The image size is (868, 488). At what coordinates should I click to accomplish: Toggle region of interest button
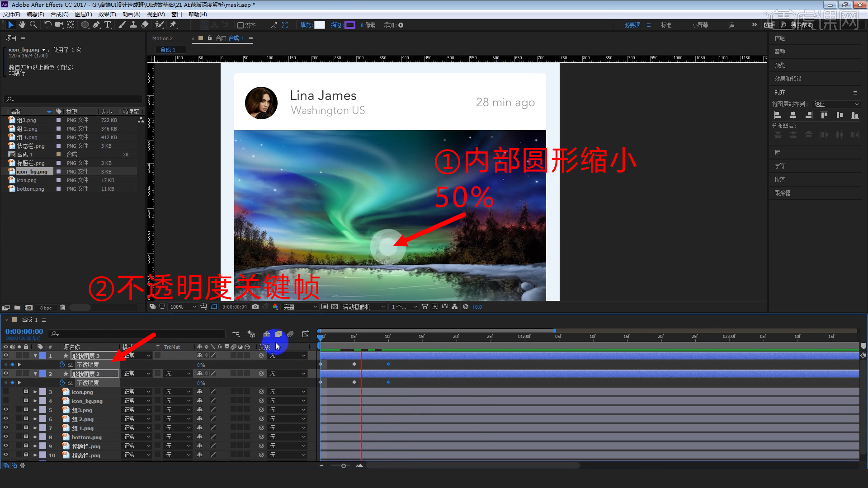(325, 307)
